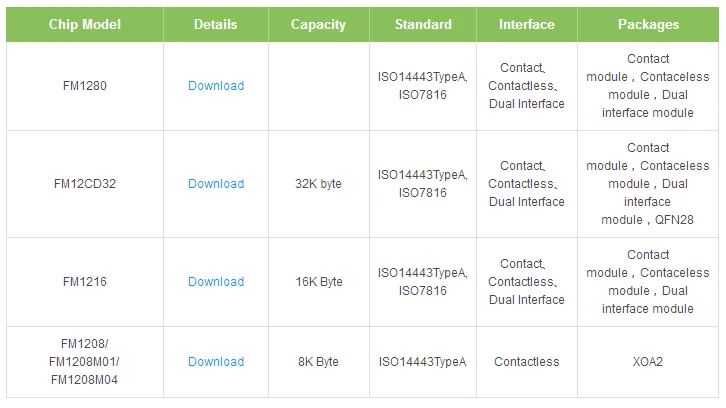726x408 pixels.
Task: Open the FM1208 Download link
Action: [x=216, y=362]
